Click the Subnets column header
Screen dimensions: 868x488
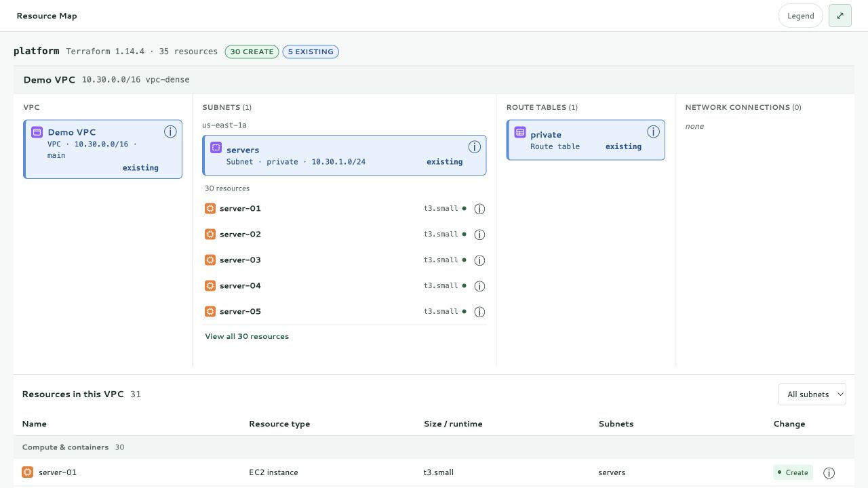[x=616, y=424]
